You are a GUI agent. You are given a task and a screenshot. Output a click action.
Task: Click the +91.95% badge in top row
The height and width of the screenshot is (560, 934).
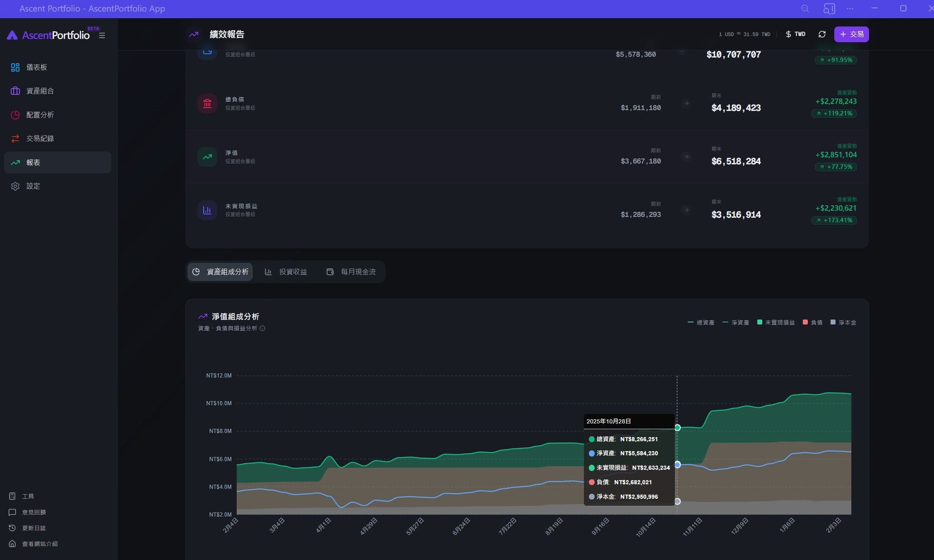pyautogui.click(x=836, y=60)
